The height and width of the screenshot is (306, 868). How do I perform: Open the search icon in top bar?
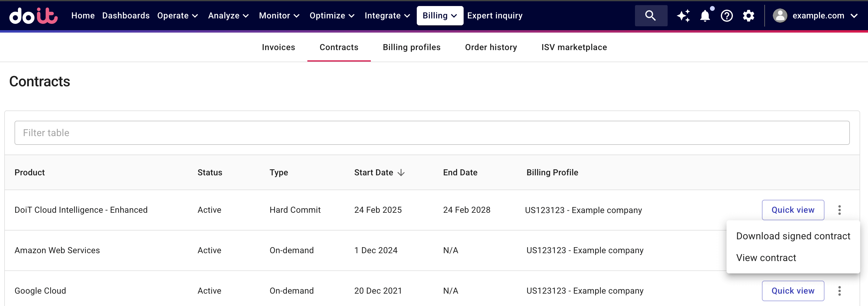coord(651,15)
